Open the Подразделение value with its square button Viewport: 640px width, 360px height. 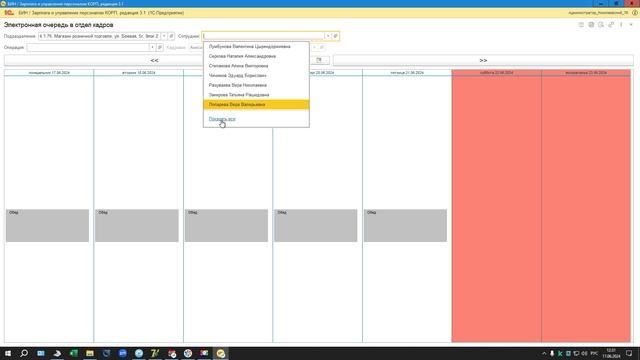(x=171, y=36)
